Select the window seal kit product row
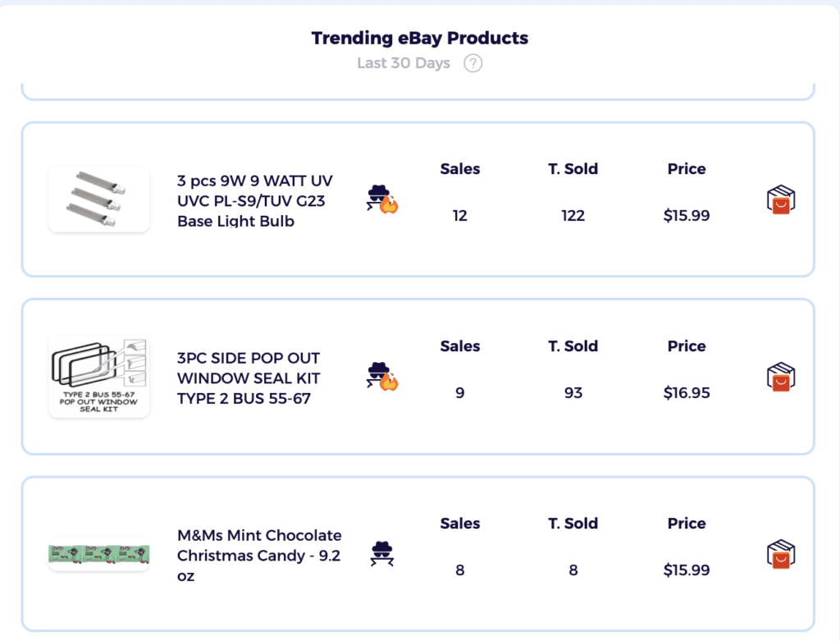Screen dimensions: 840x641 420,376
